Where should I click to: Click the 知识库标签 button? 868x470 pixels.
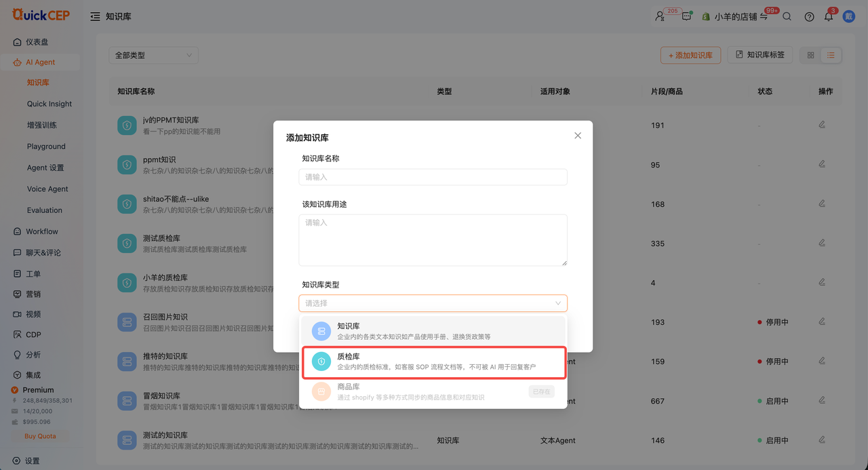coord(760,55)
